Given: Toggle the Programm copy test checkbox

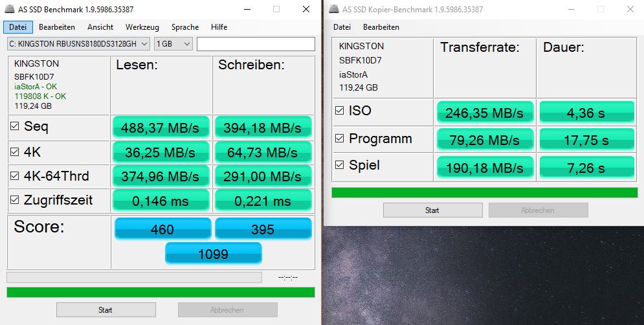Looking at the screenshot, I should (x=340, y=139).
